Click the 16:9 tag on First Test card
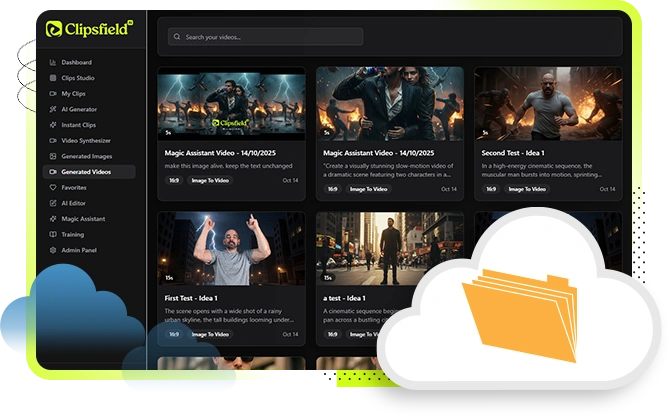669x416 pixels. pyautogui.click(x=173, y=334)
